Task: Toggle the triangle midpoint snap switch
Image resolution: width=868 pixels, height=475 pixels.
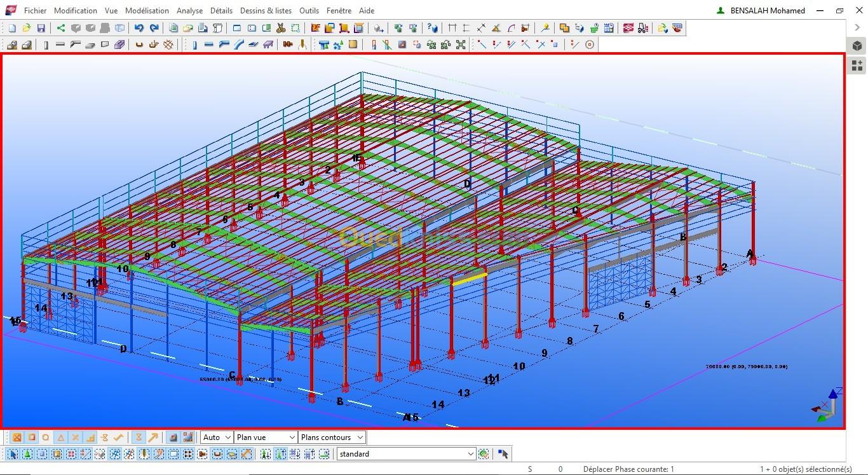Action: (x=61, y=437)
